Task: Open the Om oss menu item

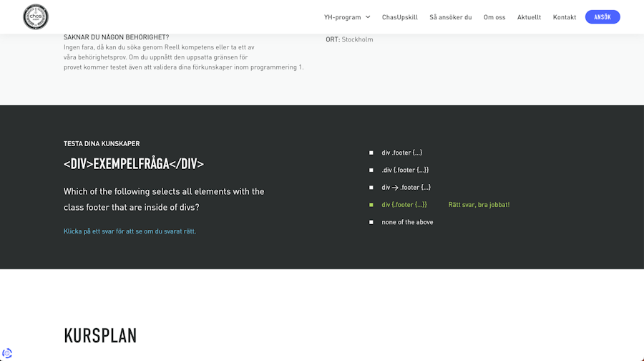Action: click(x=494, y=17)
